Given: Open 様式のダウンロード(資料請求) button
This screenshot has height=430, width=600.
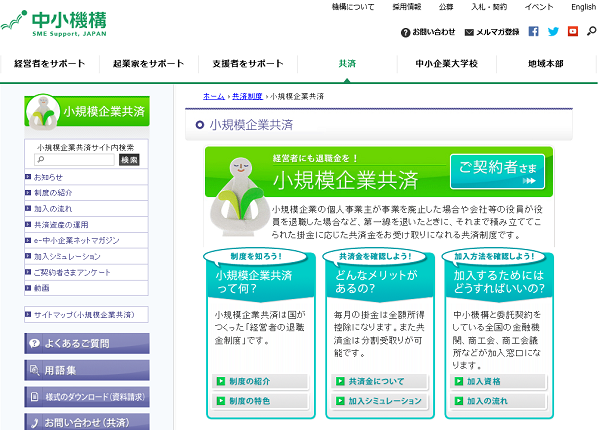Looking at the screenshot, I should point(87,397).
